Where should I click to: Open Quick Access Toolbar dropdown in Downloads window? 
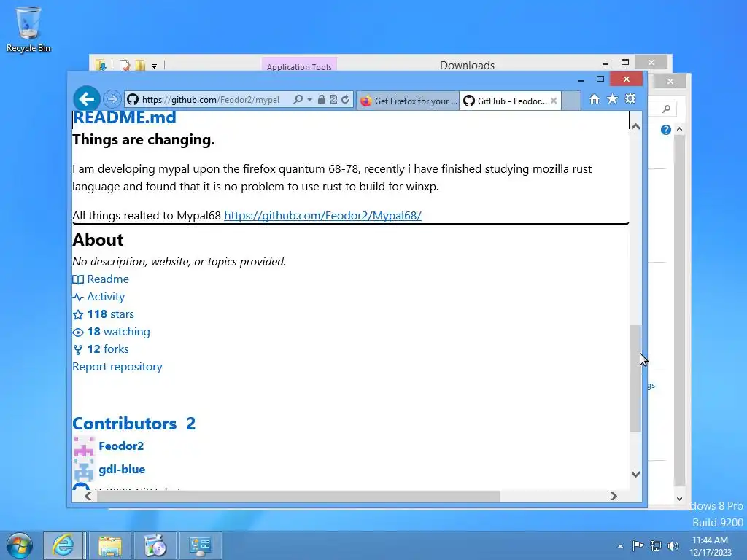tap(155, 66)
